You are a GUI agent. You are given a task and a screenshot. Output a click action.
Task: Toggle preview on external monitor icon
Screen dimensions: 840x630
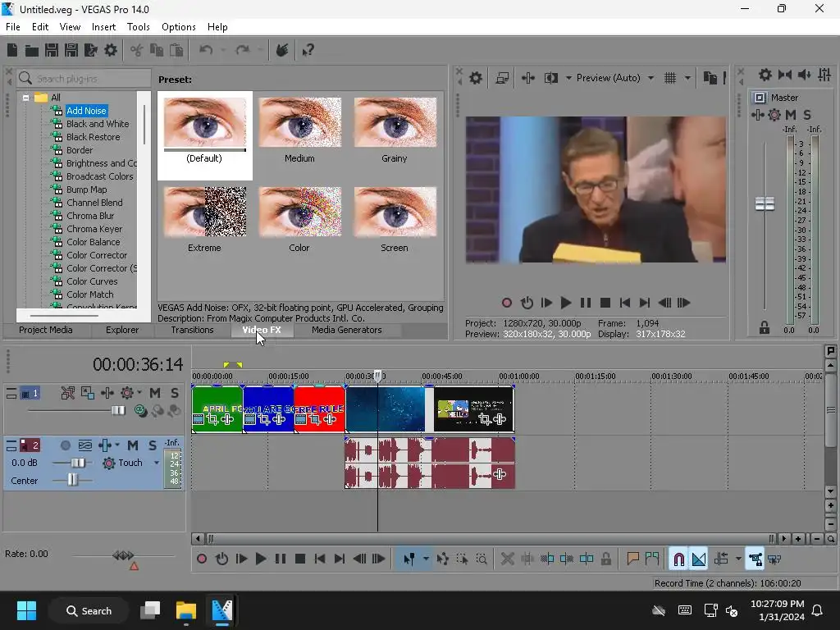(502, 78)
